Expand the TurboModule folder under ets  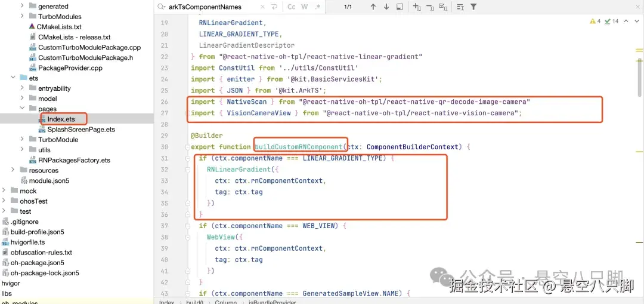[x=22, y=139]
